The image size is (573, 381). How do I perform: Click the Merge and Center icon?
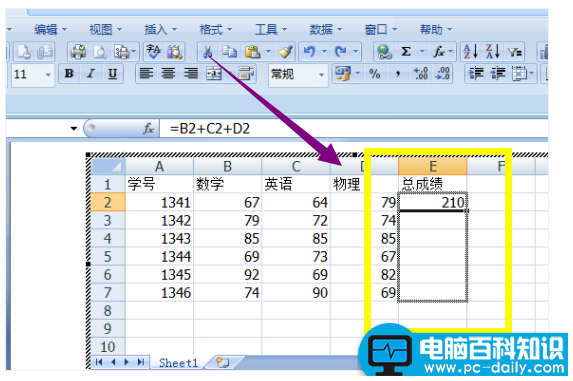click(214, 74)
